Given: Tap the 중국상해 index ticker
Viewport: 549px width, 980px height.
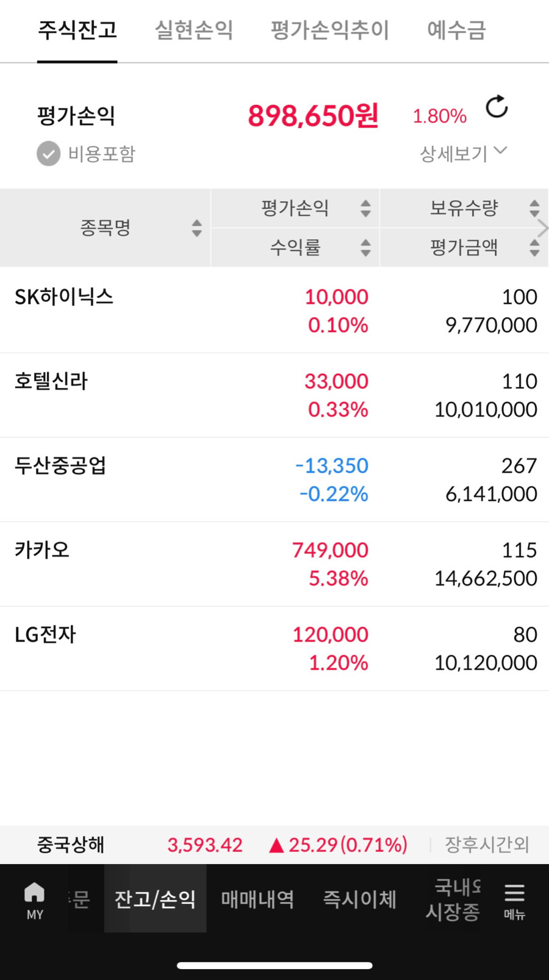Looking at the screenshot, I should (71, 845).
